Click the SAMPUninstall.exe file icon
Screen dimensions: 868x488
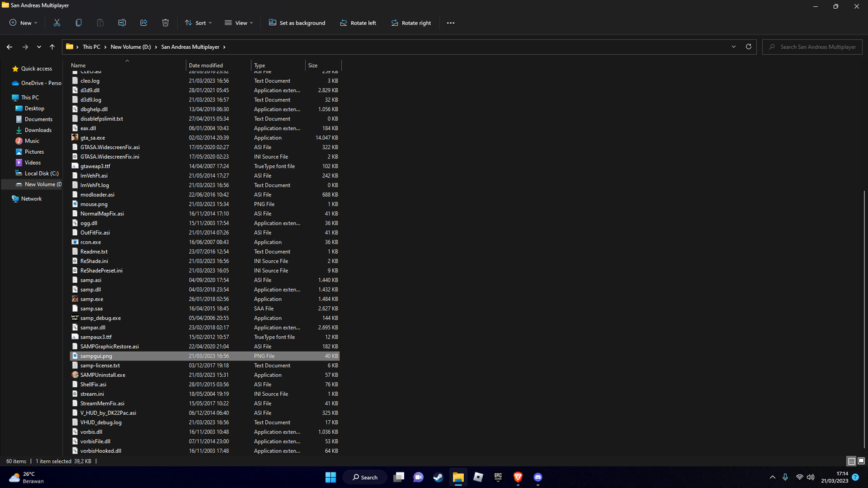point(75,375)
